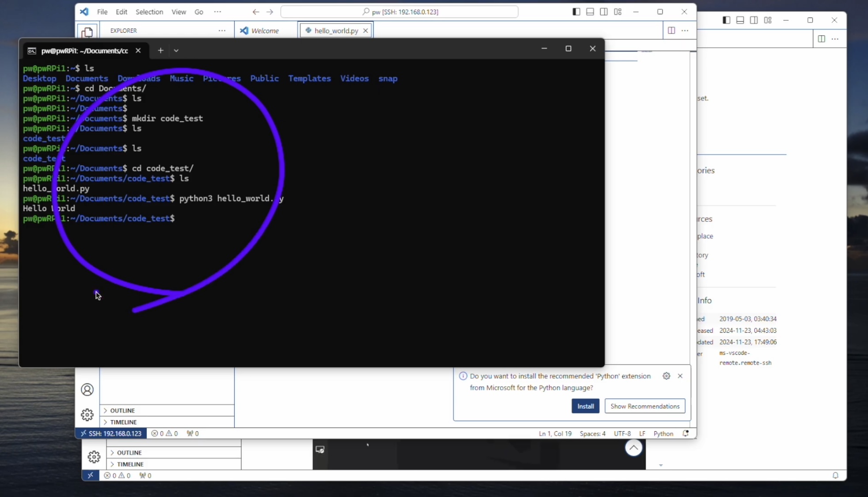Open the Manage gear icon above the status bar
868x497 pixels.
coord(87,414)
